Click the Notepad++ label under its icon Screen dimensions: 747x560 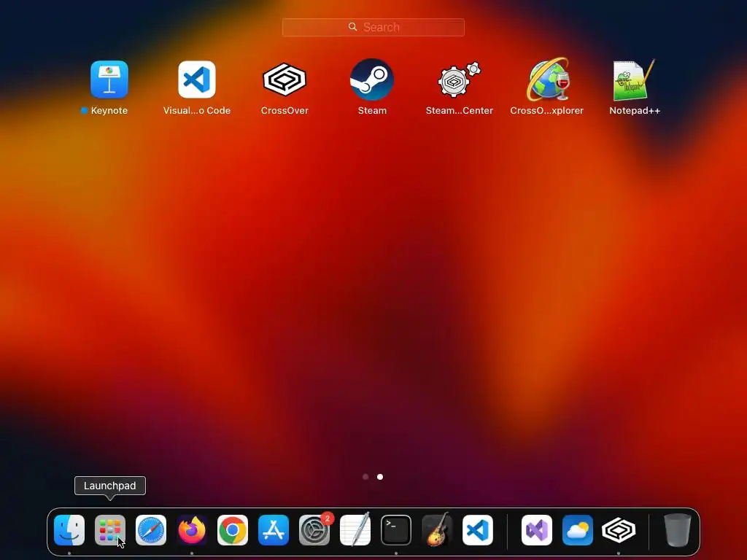pyautogui.click(x=635, y=111)
